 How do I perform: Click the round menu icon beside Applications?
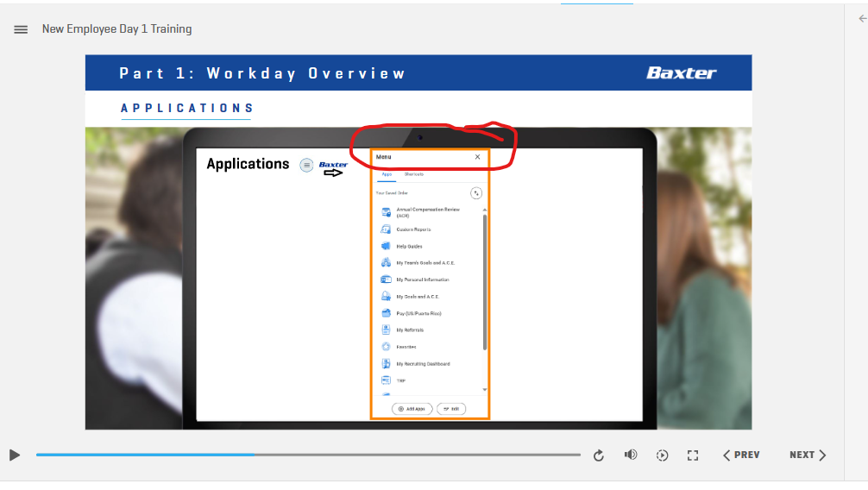pos(306,165)
